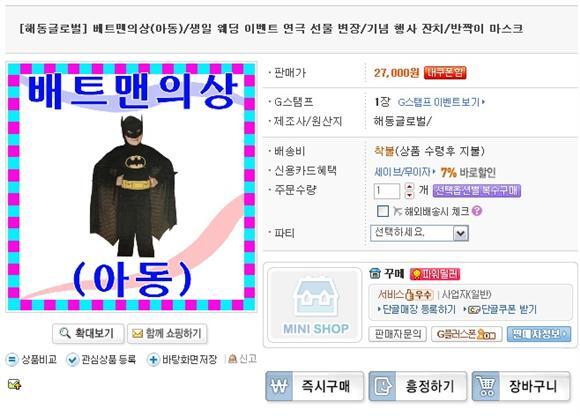Click the purple question mark help icon
Viewport: 580px width, 416px height.
tap(477, 211)
